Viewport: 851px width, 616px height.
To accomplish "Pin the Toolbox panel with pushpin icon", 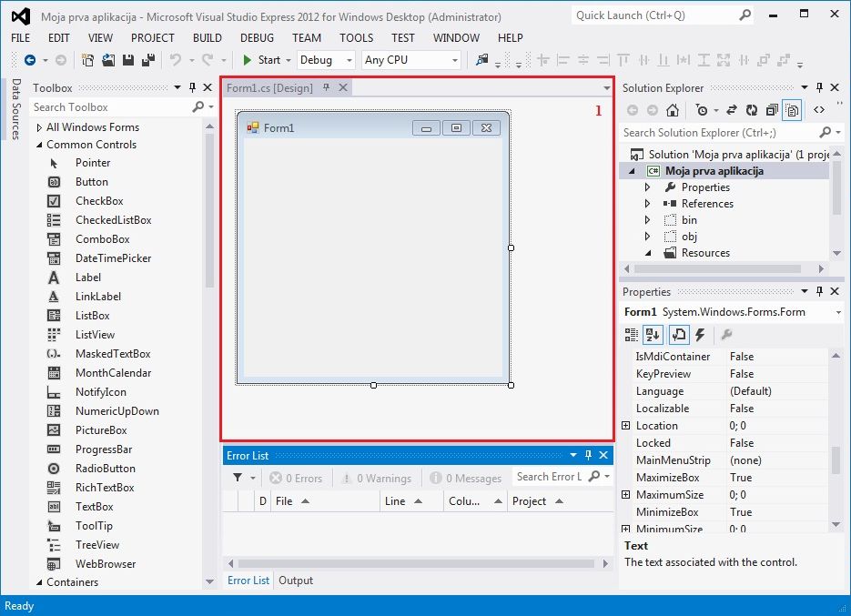I will 192,88.
